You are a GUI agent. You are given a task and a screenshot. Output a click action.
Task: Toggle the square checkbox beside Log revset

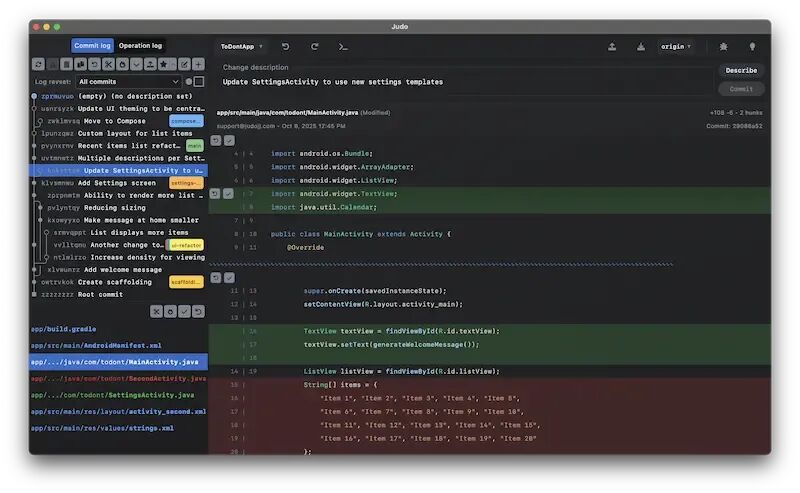(199, 81)
